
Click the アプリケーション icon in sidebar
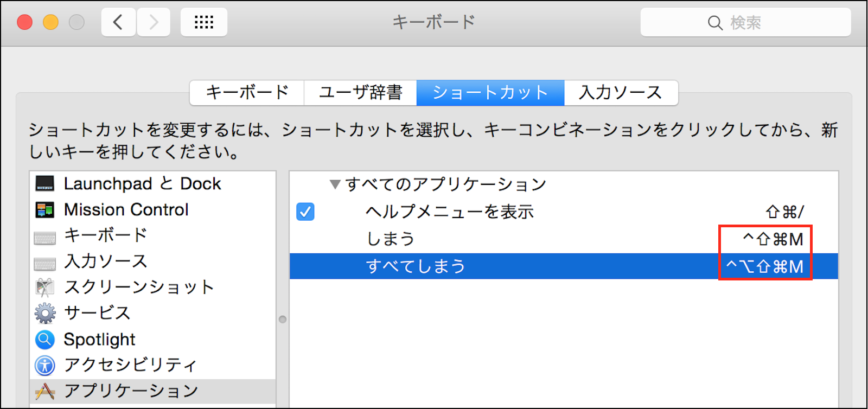click(x=45, y=391)
